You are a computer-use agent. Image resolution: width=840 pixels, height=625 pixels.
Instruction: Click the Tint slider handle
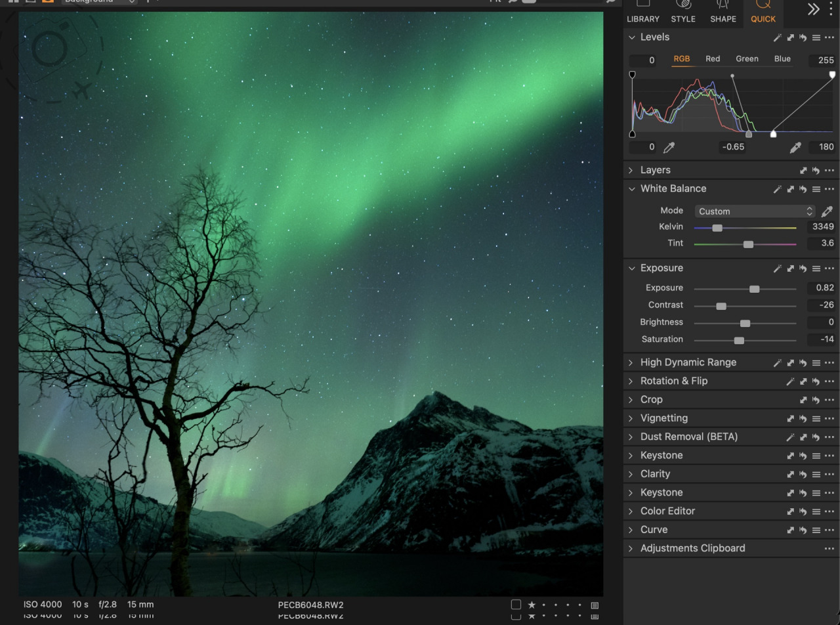click(x=747, y=244)
